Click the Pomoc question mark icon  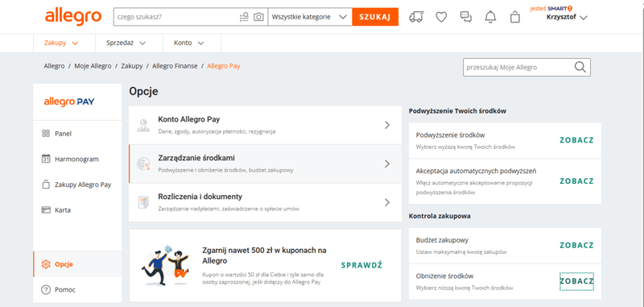(46, 290)
